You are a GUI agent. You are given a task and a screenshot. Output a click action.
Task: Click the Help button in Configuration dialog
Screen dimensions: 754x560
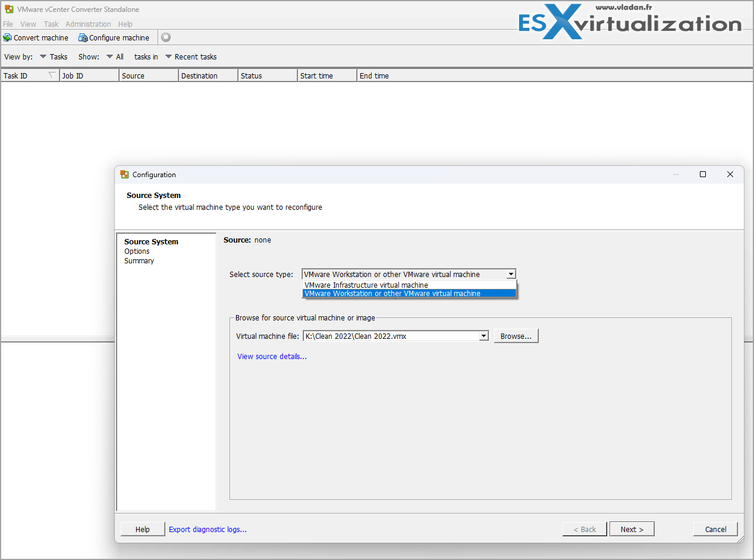143,529
